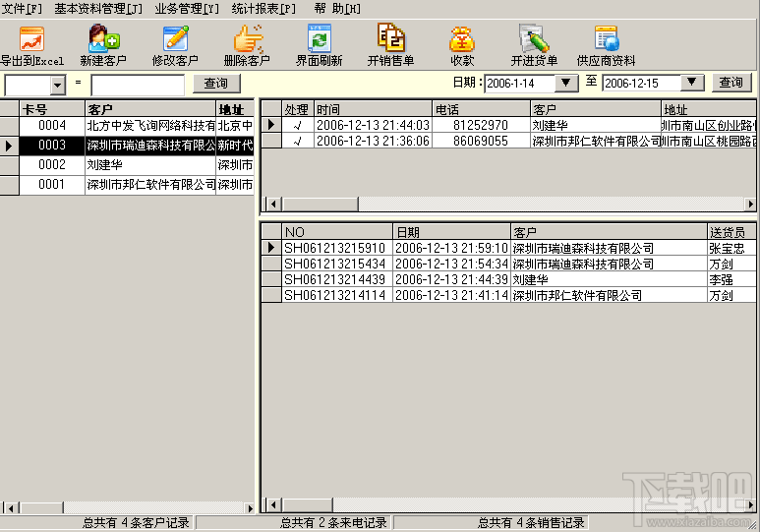The height and width of the screenshot is (532, 760).
Task: Select card number cell 0002
Action: [x=52, y=165]
